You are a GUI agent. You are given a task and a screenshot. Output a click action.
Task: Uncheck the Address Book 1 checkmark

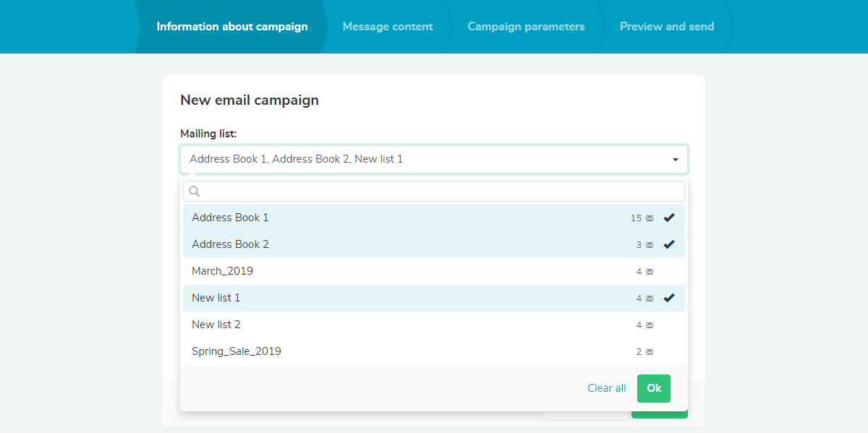click(669, 218)
